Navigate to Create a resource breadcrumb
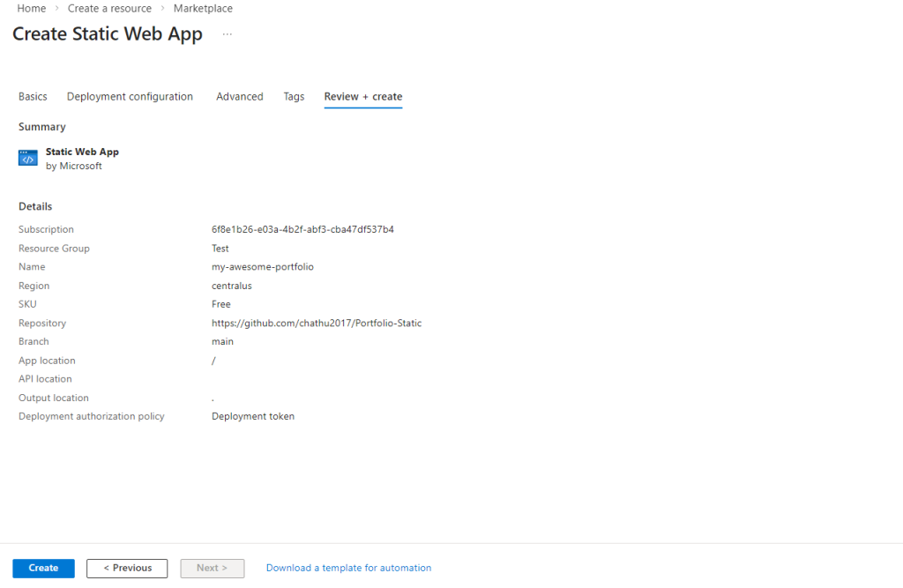This screenshot has height=588, width=903. click(x=109, y=8)
